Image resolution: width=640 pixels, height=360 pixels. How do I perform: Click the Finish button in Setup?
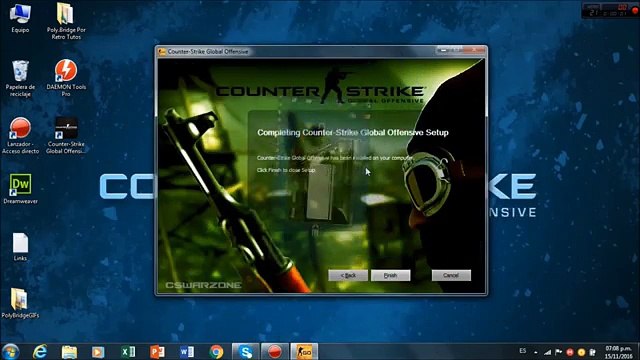click(390, 276)
